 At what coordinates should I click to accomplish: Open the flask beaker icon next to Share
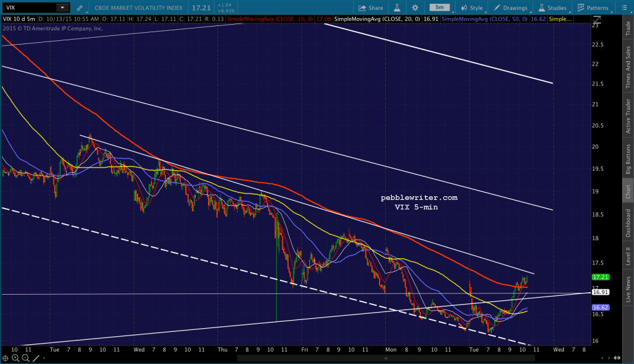click(397, 7)
